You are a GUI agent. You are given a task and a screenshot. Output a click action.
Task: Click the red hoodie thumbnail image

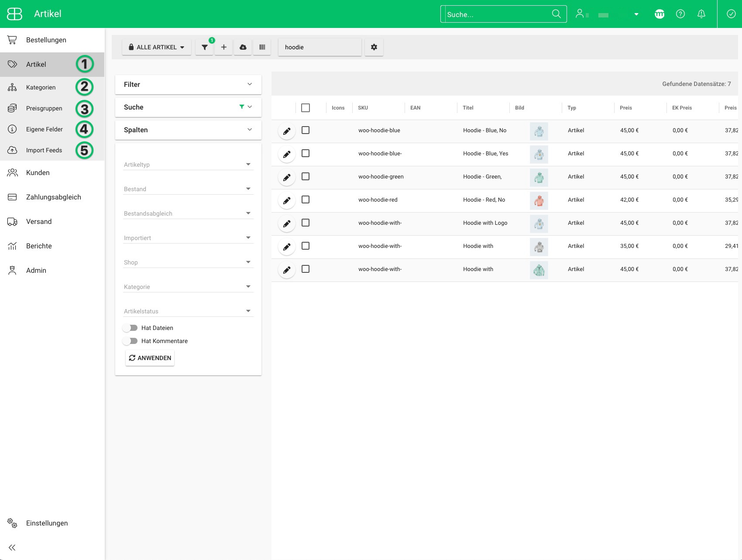pyautogui.click(x=539, y=201)
